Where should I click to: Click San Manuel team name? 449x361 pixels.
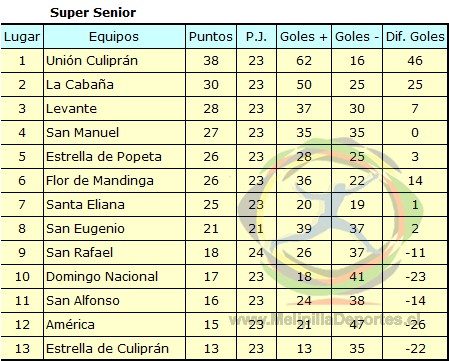[82, 133]
